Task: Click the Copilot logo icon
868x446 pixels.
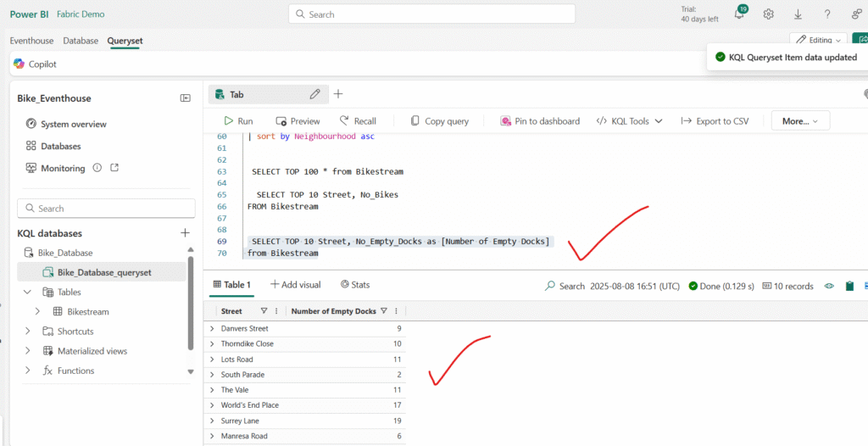Action: click(x=19, y=64)
